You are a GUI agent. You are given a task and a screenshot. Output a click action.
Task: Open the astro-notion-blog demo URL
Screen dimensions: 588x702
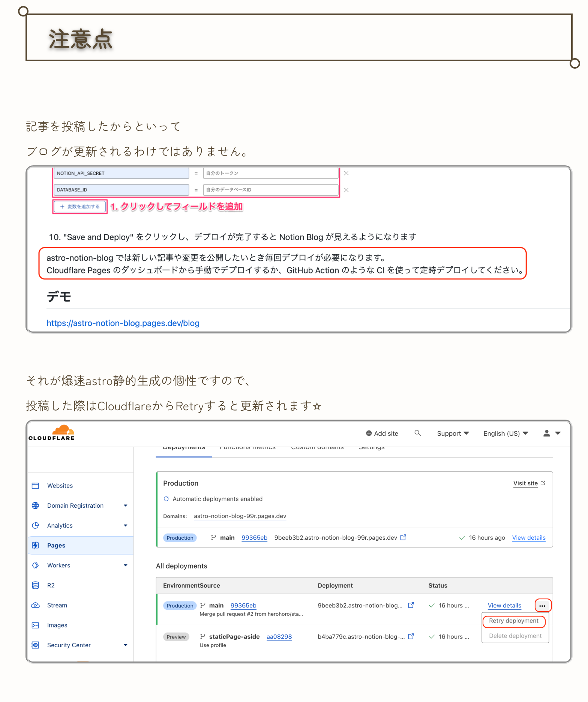coord(123,323)
